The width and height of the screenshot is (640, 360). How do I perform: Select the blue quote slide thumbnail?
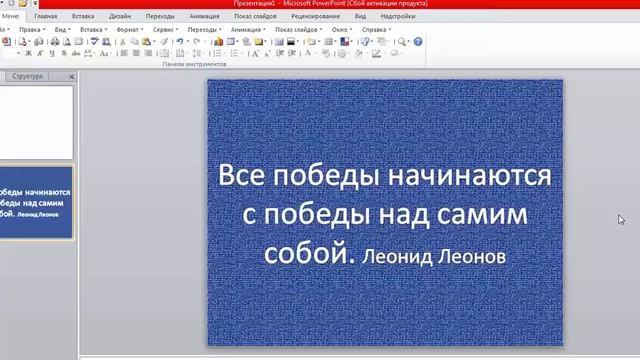click(36, 202)
